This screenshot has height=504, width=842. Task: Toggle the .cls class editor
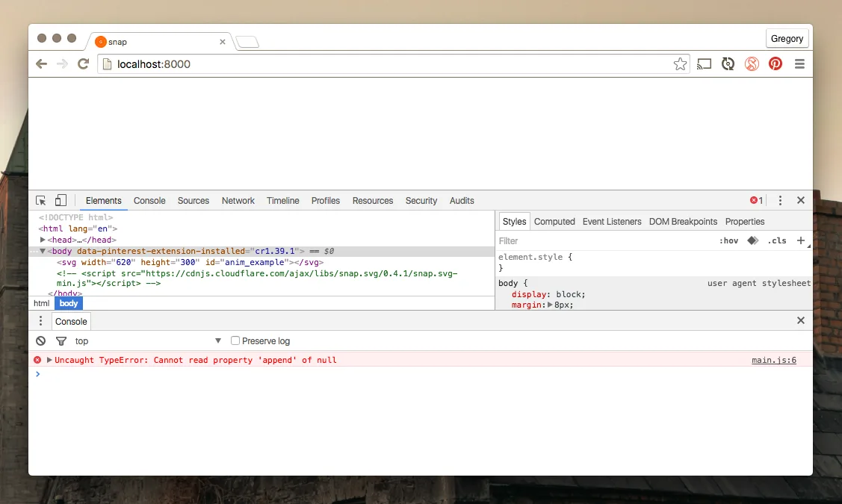(778, 241)
